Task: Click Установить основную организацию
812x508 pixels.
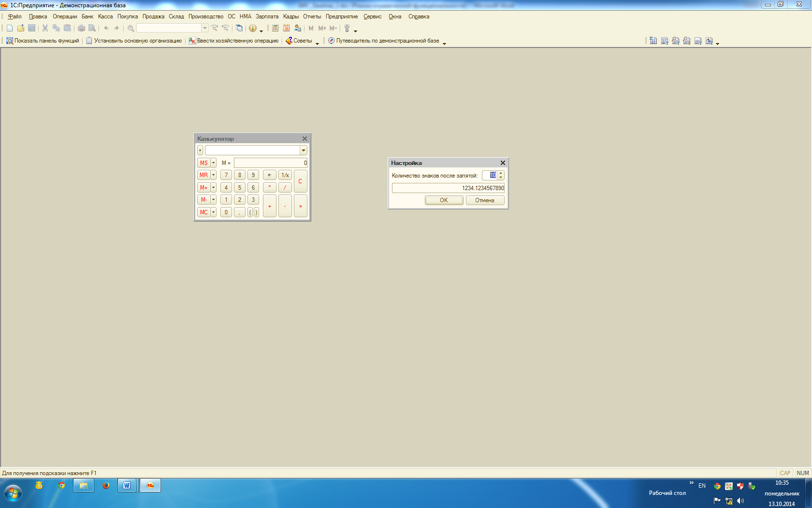Action: [134, 41]
